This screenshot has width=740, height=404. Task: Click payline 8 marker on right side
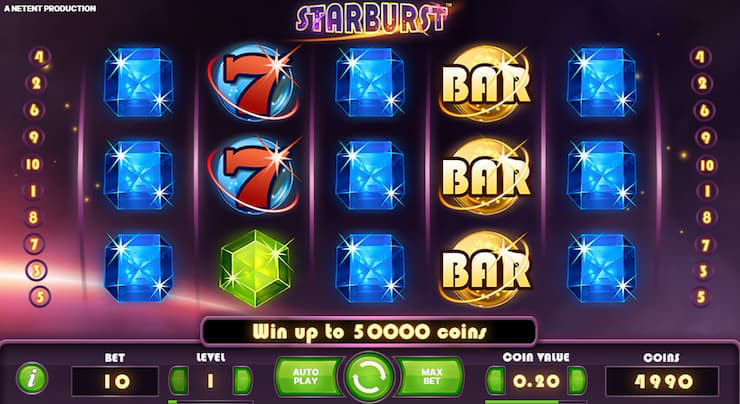click(x=706, y=218)
